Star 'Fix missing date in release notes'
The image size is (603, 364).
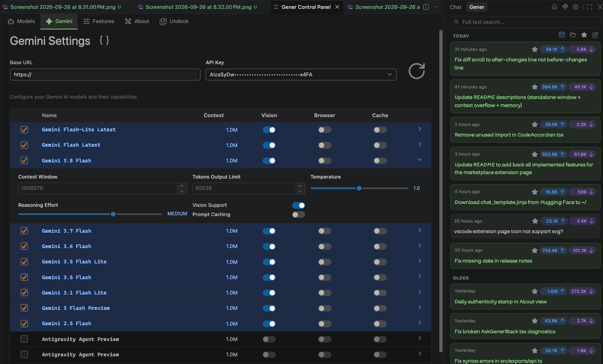[x=535, y=250]
